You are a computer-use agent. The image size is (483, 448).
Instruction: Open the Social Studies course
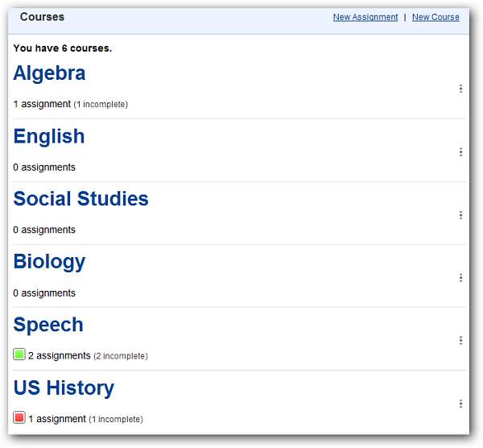[x=80, y=199]
